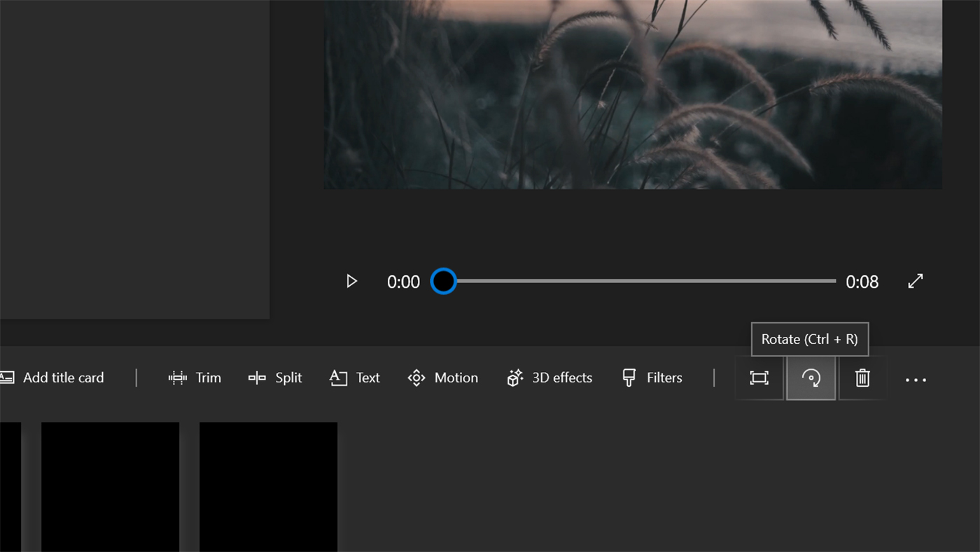This screenshot has height=552, width=980.
Task: Rotate the video clip
Action: coord(811,378)
